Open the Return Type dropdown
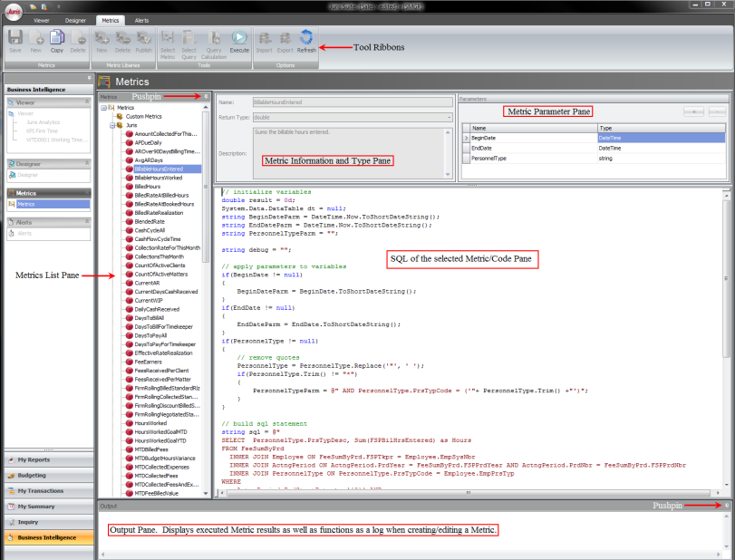The image size is (735, 560). click(449, 117)
